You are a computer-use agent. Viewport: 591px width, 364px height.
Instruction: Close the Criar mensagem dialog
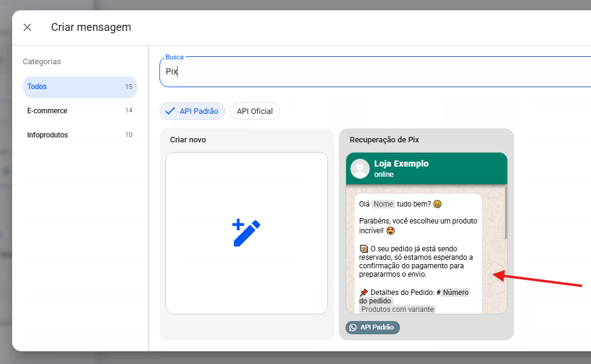[27, 27]
